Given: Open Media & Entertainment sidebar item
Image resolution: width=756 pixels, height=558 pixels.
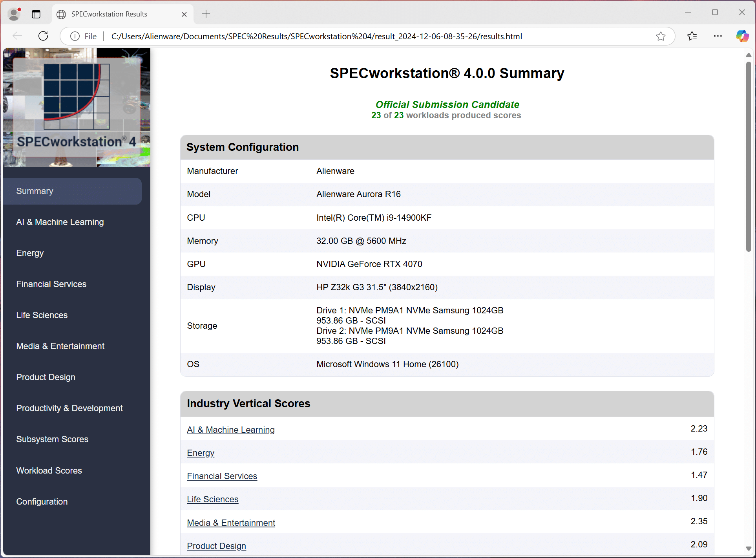Looking at the screenshot, I should (x=60, y=346).
